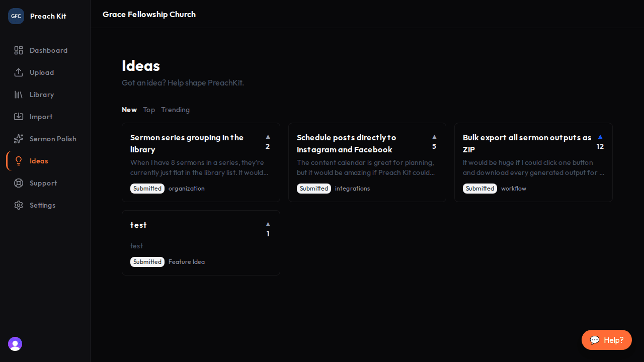The height and width of the screenshot is (362, 644).
Task: Open the Library books icon
Action: click(x=19, y=95)
